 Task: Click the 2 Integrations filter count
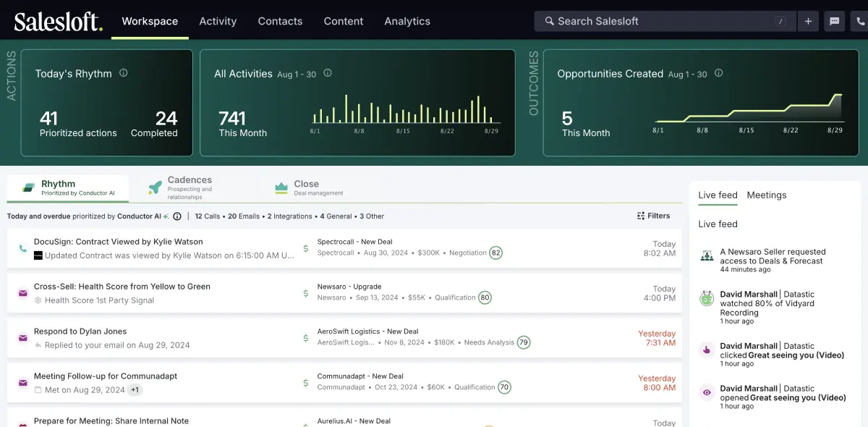[290, 216]
